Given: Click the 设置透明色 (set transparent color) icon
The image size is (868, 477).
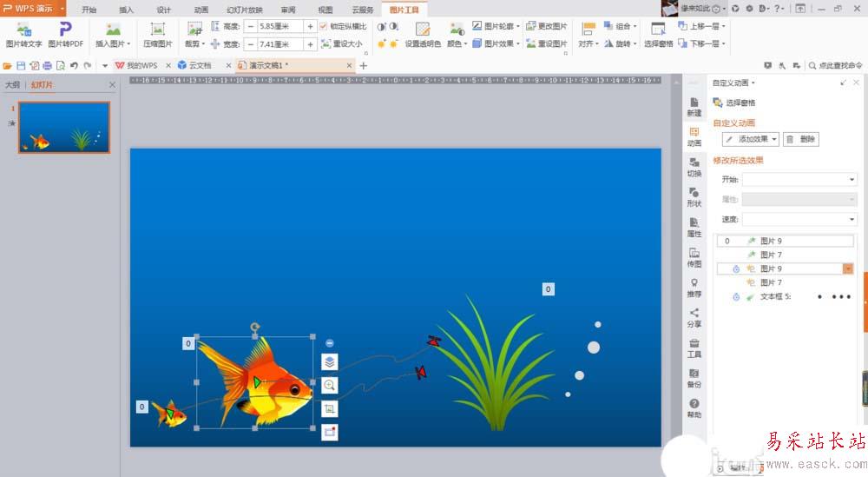Looking at the screenshot, I should pos(423,30).
